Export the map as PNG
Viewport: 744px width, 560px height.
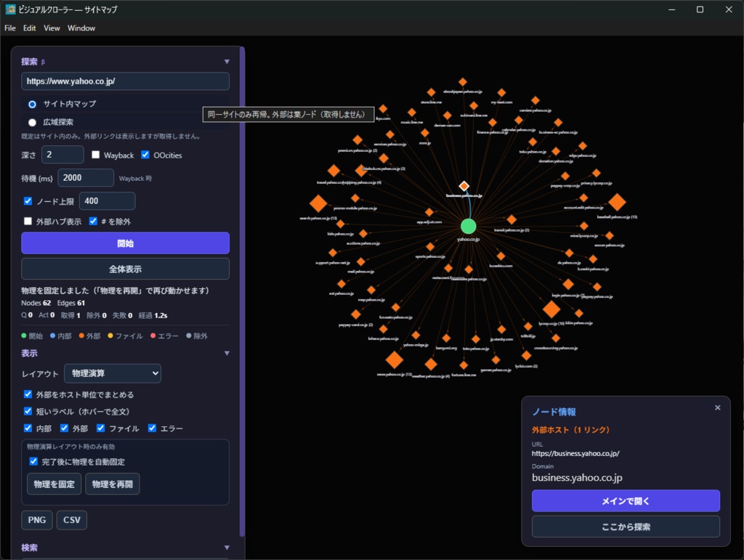point(37,520)
